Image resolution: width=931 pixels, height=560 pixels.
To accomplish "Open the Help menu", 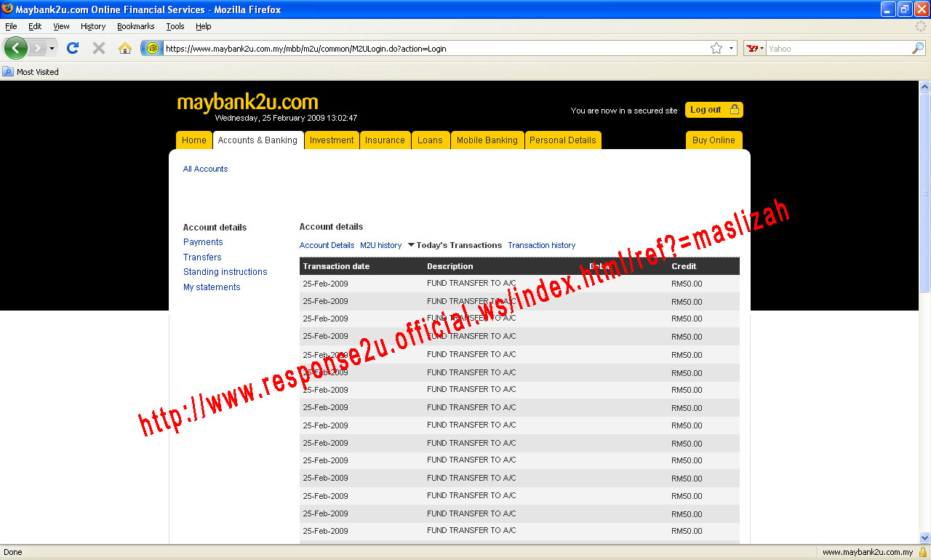I will 204,26.
